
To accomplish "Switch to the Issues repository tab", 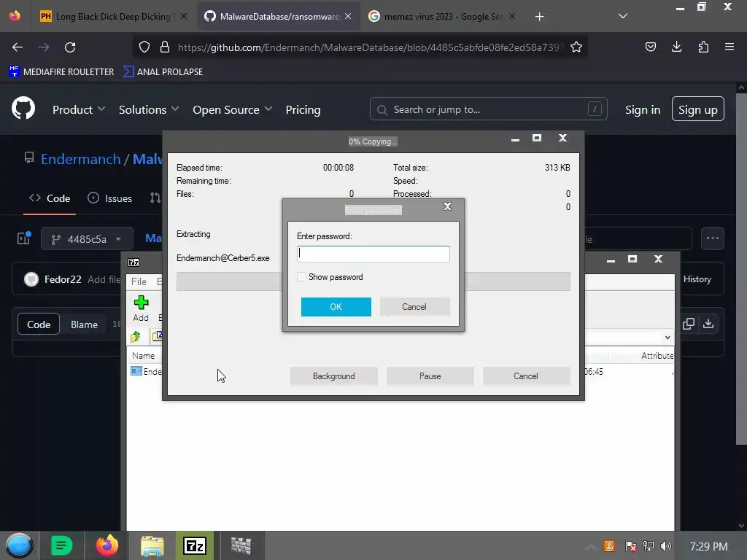I will [110, 198].
